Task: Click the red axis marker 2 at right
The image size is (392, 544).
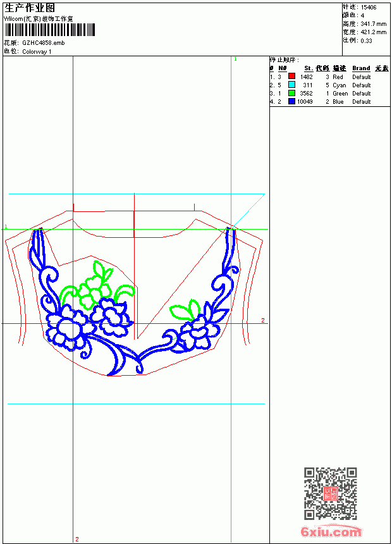Action: click(263, 320)
